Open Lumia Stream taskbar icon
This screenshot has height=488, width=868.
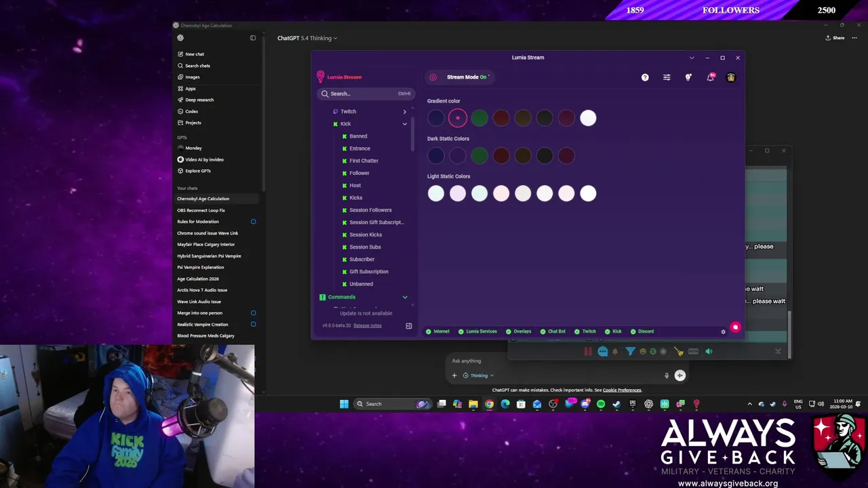click(x=696, y=404)
